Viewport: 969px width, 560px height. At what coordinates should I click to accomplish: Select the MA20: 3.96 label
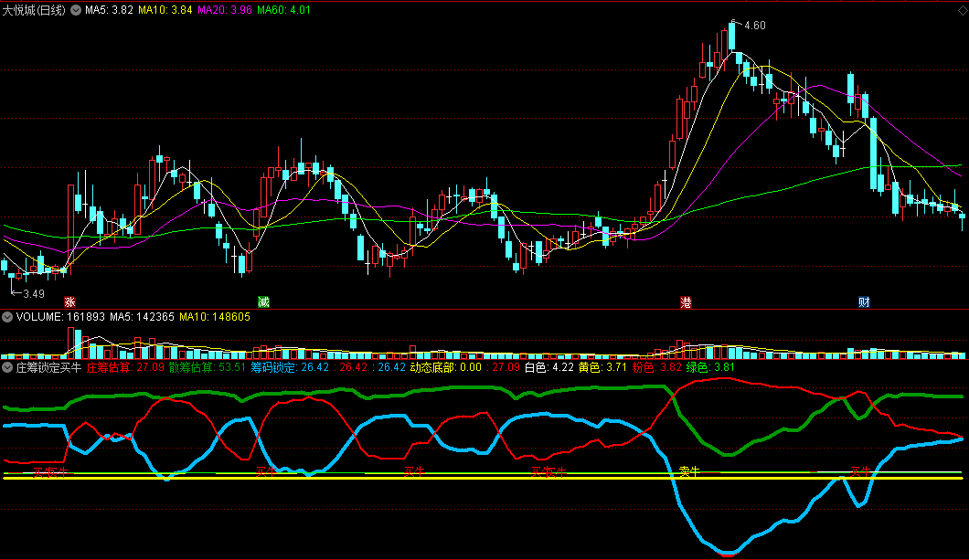[x=224, y=10]
